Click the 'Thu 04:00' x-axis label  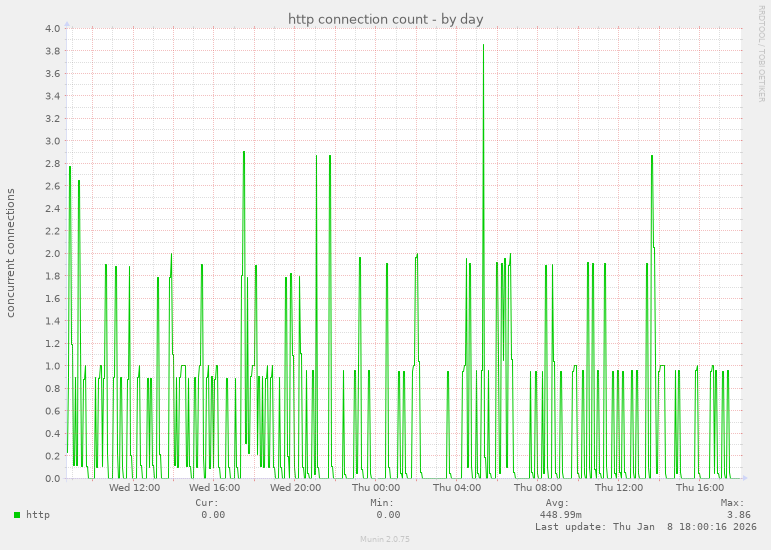coord(457,488)
